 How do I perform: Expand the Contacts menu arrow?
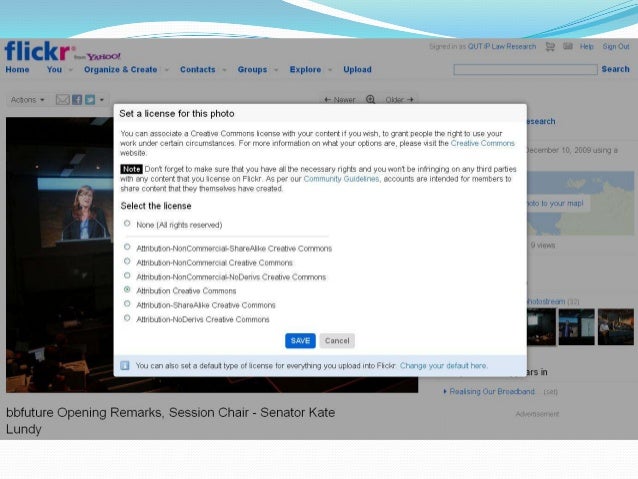pyautogui.click(x=224, y=70)
